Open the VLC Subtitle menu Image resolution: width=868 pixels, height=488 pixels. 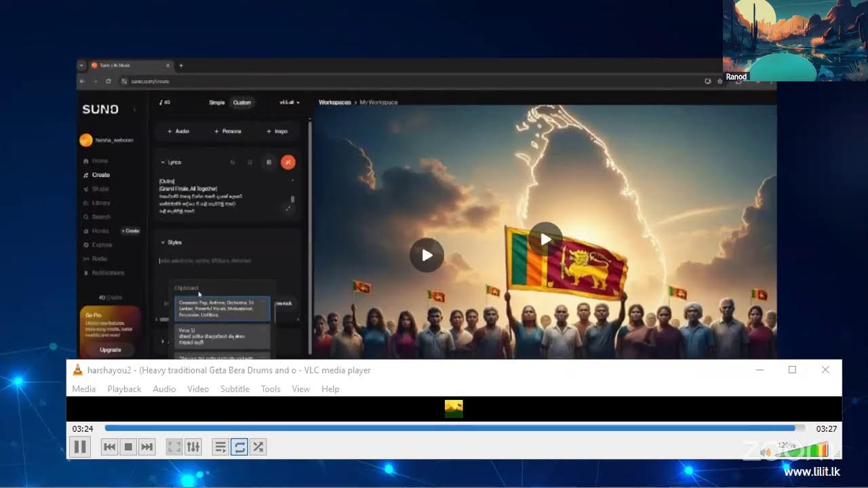tap(235, 389)
